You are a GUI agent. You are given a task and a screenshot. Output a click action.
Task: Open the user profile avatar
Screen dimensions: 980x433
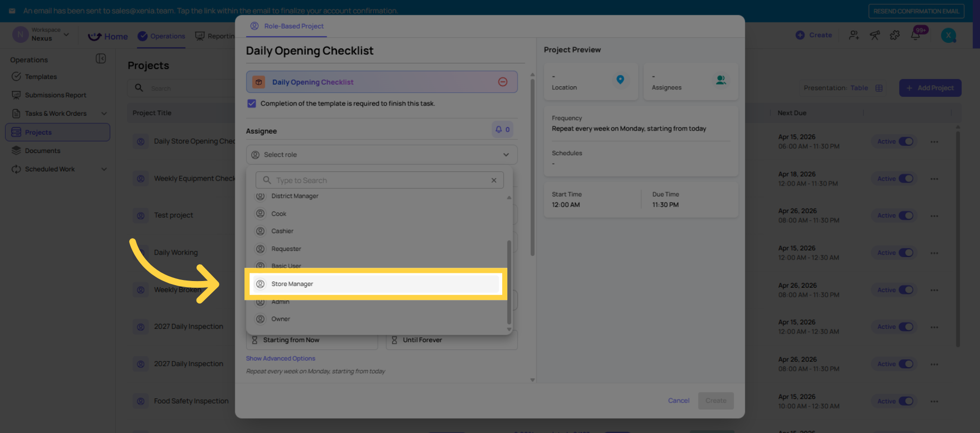(x=948, y=35)
